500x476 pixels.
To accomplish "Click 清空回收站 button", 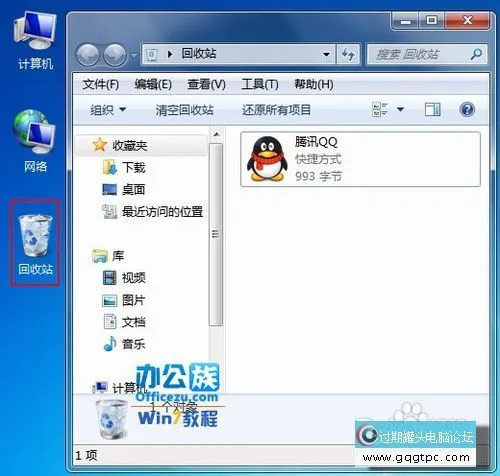I will (184, 110).
